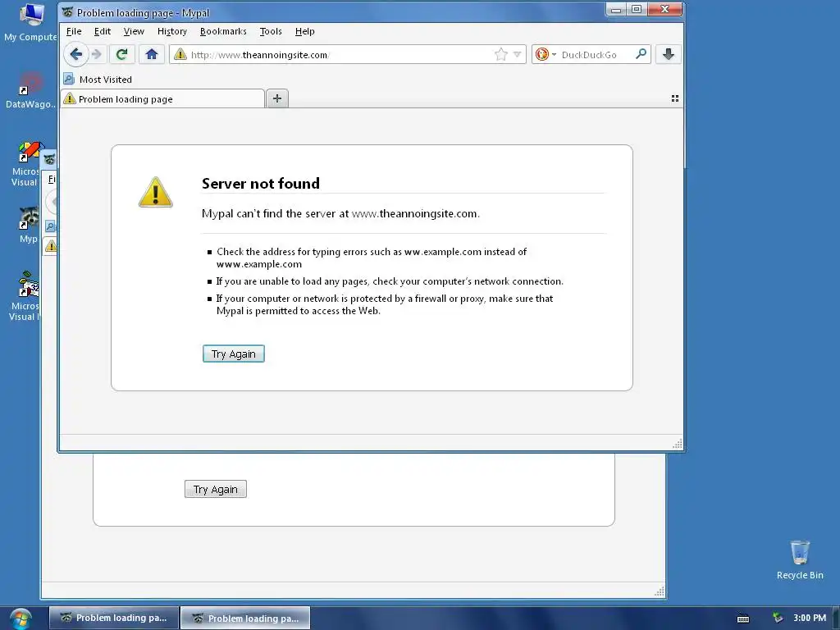840x630 pixels.
Task: Click Try Again in the background Mypal window
Action: (216, 489)
